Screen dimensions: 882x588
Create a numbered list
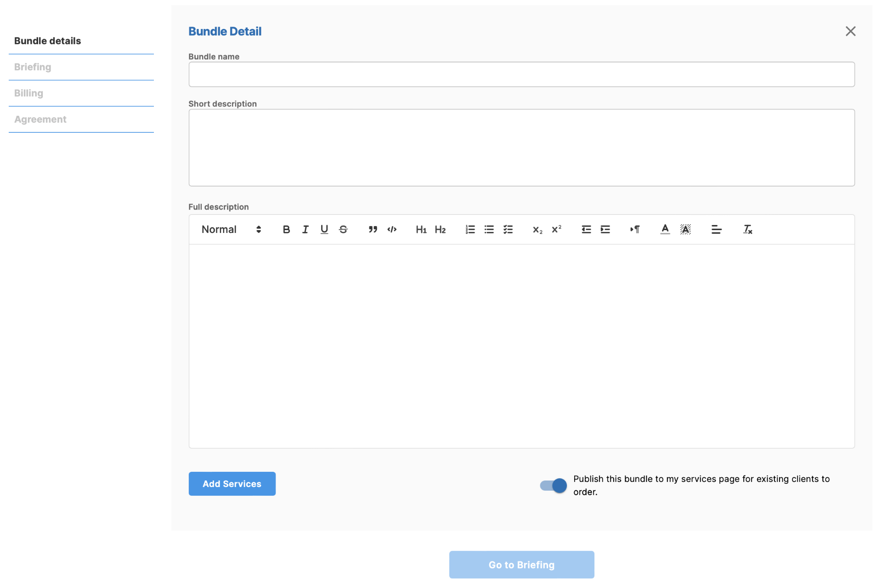tap(470, 229)
